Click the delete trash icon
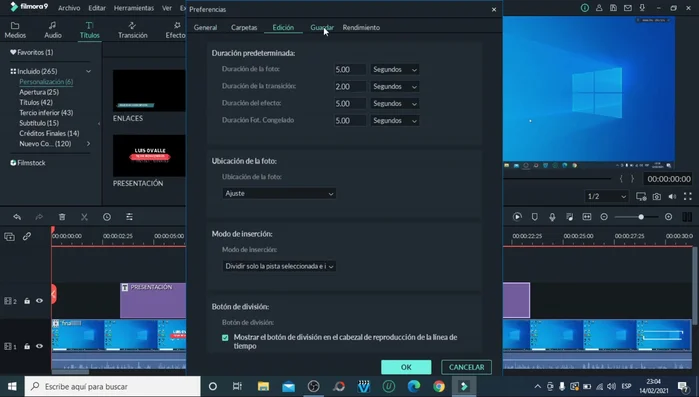This screenshot has height=397, width=699. pyautogui.click(x=62, y=217)
